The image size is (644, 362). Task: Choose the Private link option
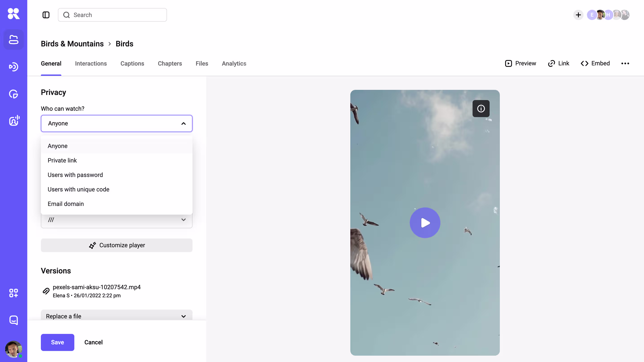117,161
